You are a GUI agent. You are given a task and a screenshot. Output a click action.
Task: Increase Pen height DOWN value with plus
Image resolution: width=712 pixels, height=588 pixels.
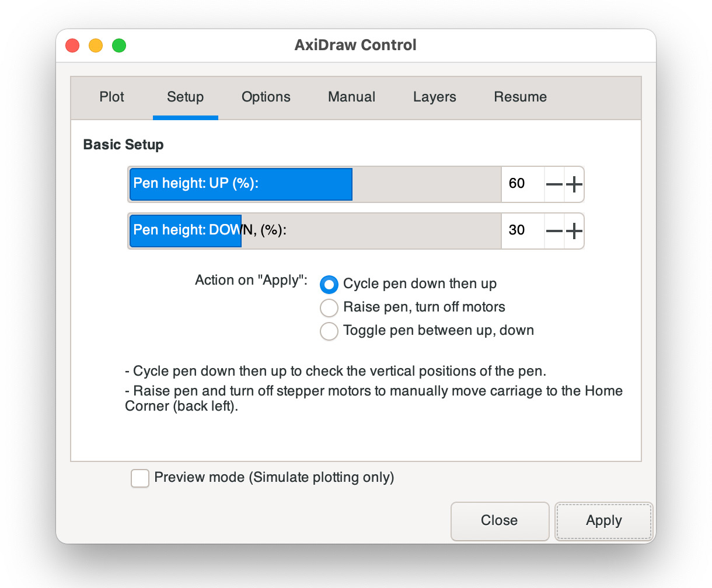(x=574, y=231)
